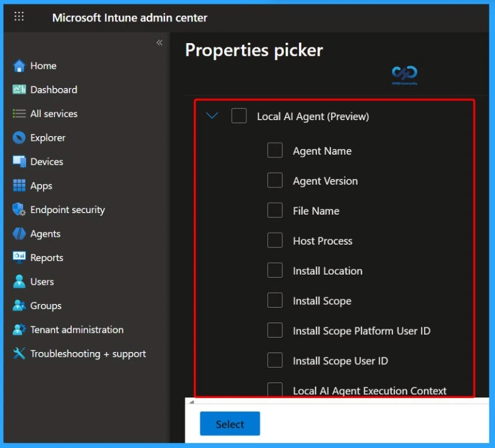Click the Explorer compass icon

pos(19,138)
